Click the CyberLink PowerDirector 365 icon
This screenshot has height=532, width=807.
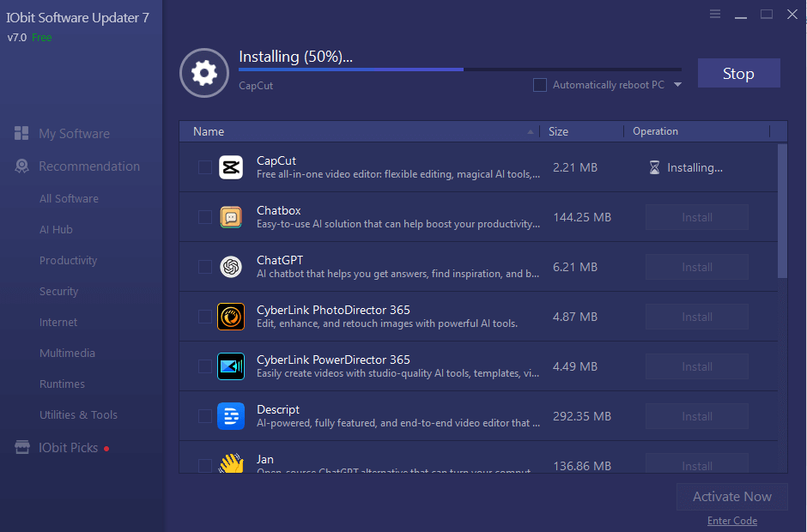pos(230,366)
